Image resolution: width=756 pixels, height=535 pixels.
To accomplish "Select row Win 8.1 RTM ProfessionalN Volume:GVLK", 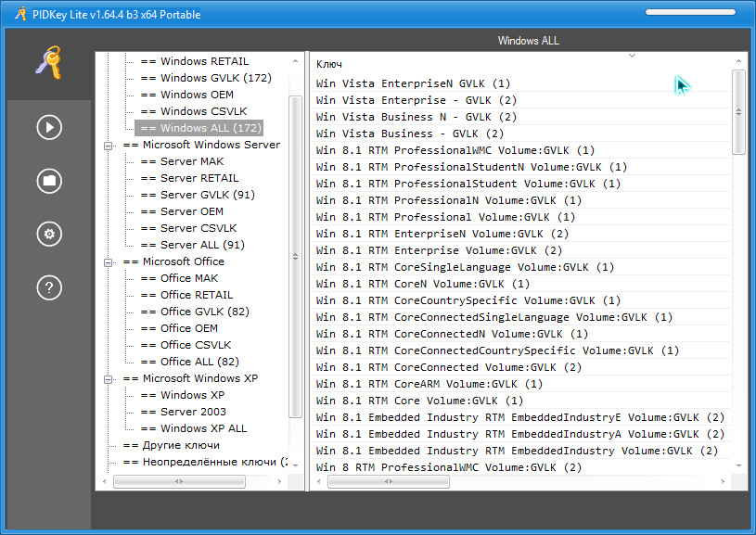I will (520, 200).
